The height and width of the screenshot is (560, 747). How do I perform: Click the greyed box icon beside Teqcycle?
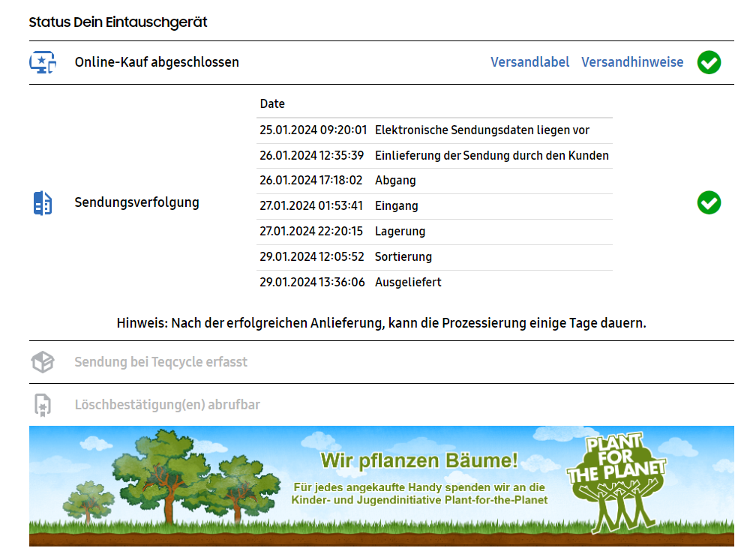click(43, 362)
